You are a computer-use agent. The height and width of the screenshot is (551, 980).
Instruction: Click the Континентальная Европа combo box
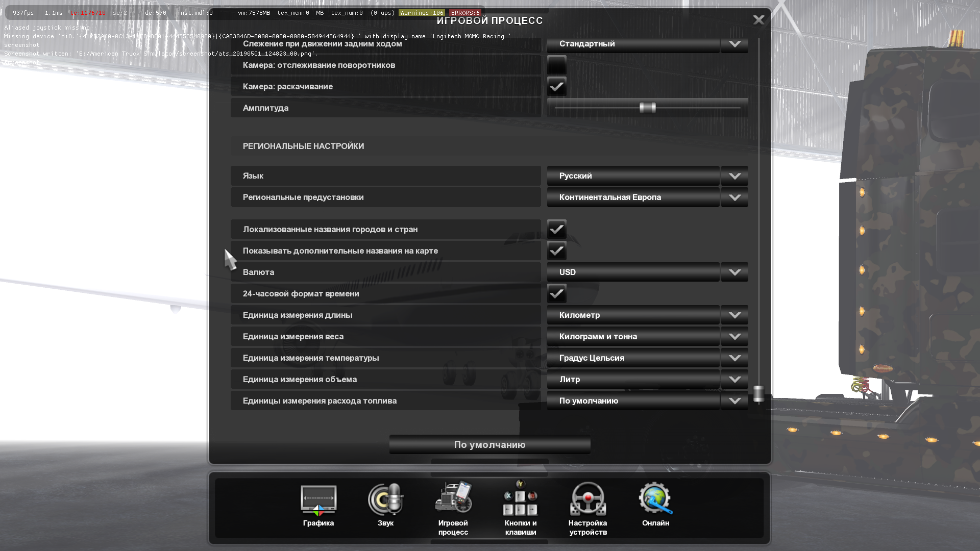pyautogui.click(x=633, y=197)
